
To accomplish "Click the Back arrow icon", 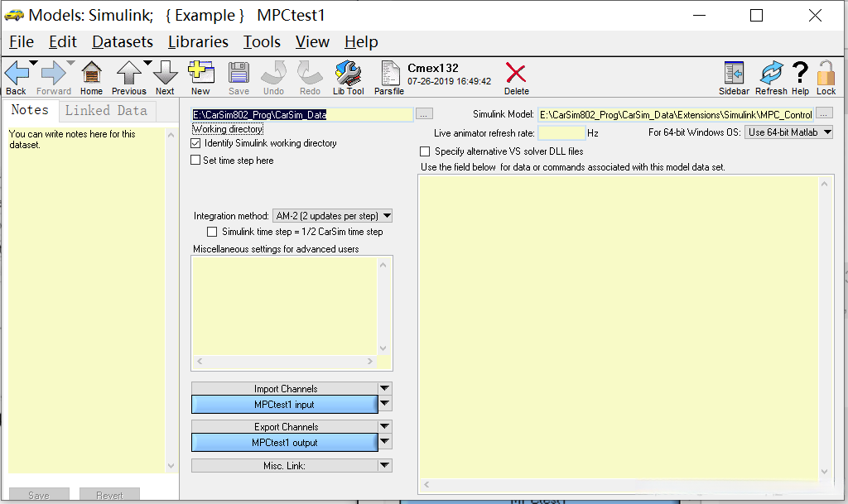I will (x=17, y=73).
